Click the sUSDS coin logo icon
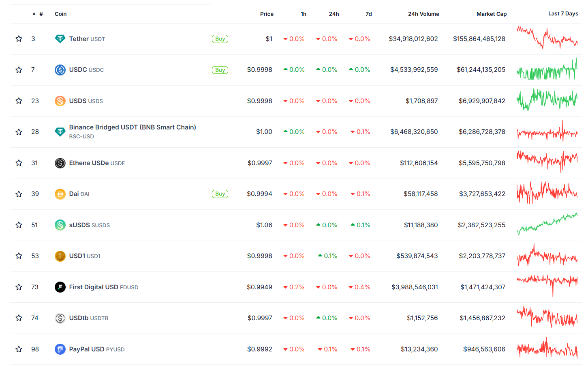Screen dimensions: 588x366 tap(60, 225)
